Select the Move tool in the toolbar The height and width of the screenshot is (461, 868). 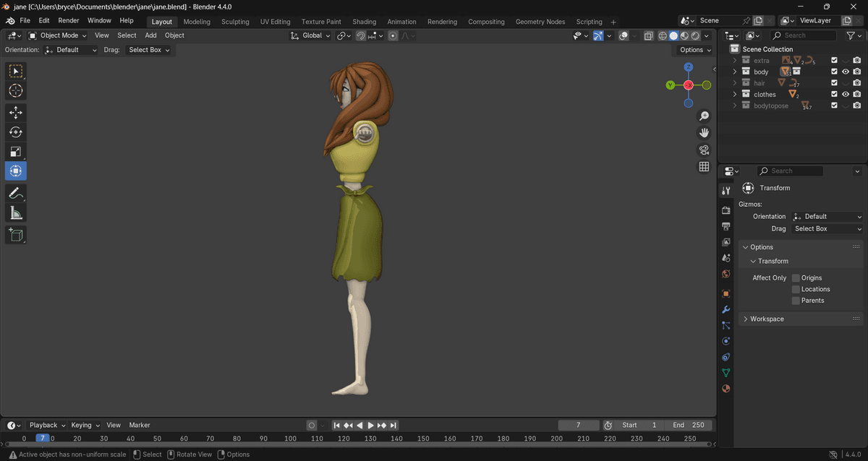coord(16,112)
